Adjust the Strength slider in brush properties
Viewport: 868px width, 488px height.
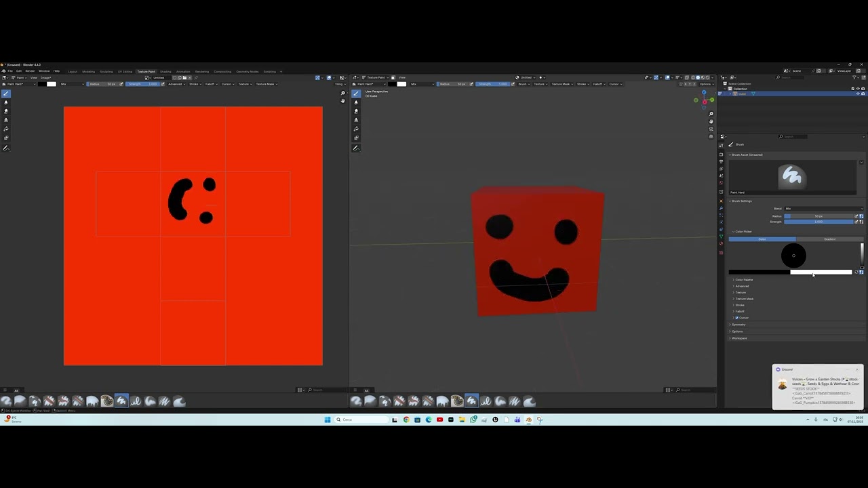pos(818,222)
